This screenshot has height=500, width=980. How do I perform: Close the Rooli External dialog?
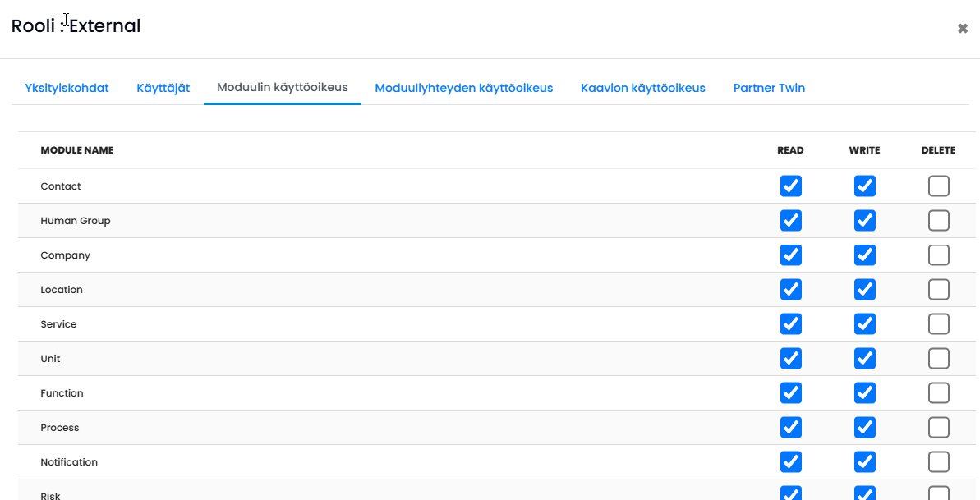pyautogui.click(x=963, y=28)
